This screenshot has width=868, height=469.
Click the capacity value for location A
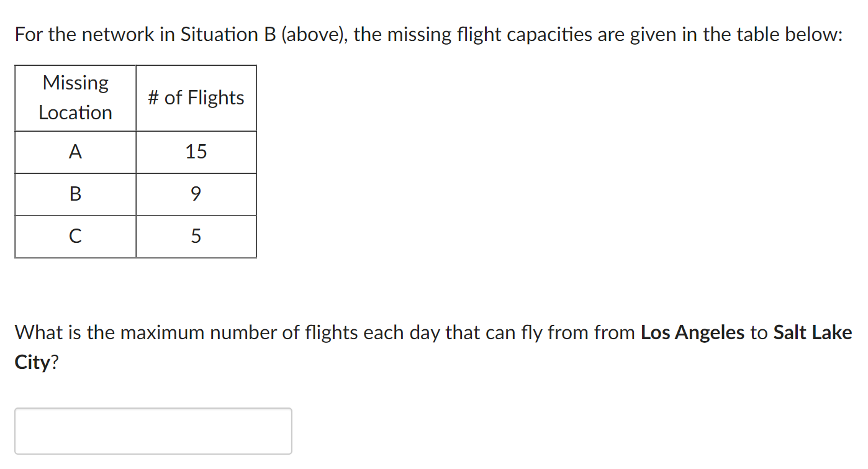196,152
